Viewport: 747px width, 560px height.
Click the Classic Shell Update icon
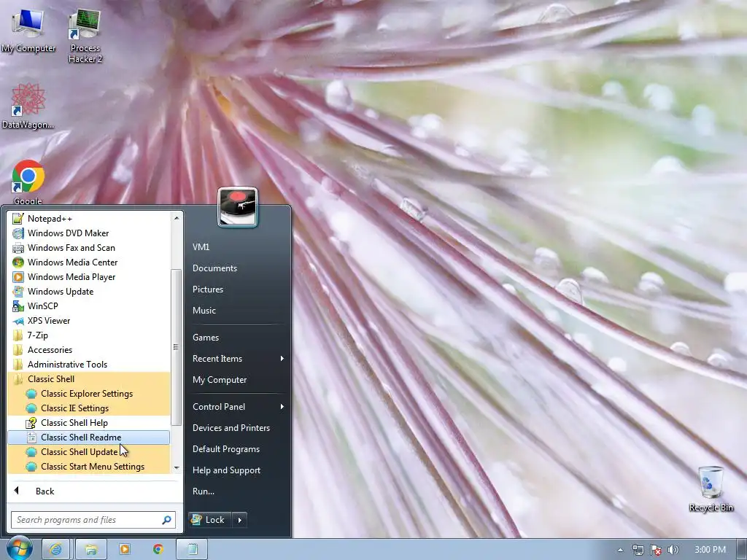coord(31,452)
